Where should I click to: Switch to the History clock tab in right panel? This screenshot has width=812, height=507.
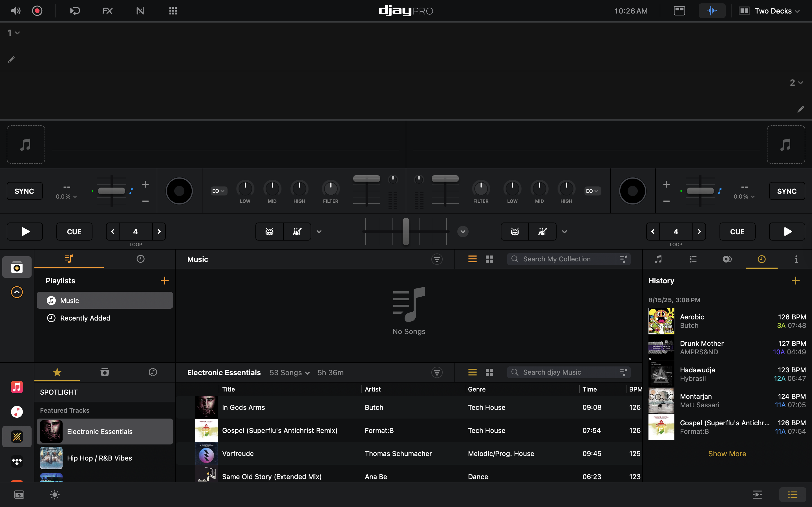pos(761,259)
